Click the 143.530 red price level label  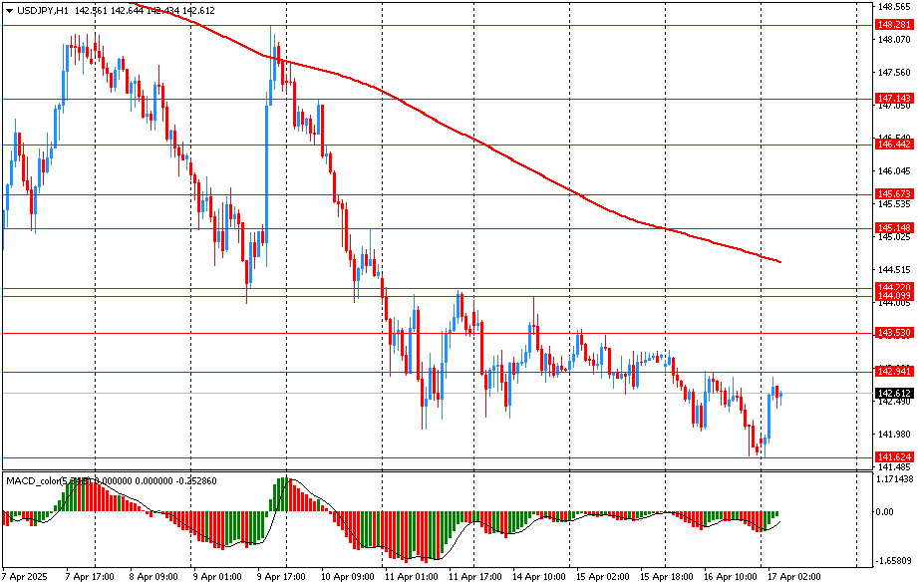(893, 333)
